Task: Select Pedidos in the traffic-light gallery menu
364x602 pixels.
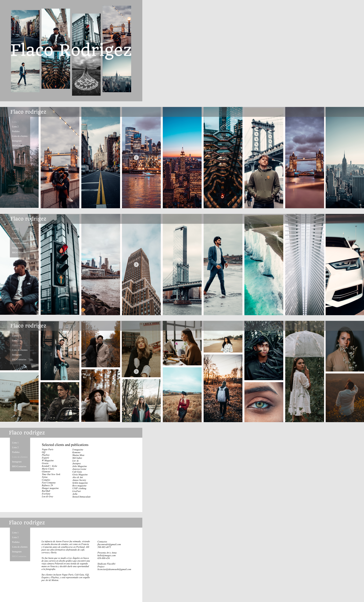Action: tap(16, 238)
